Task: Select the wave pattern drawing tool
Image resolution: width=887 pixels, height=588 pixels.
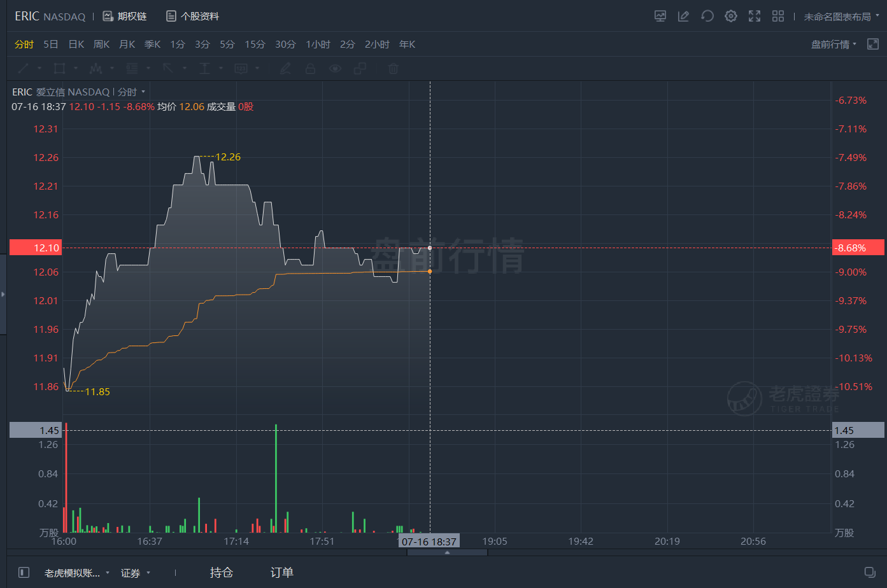Action: click(96, 68)
